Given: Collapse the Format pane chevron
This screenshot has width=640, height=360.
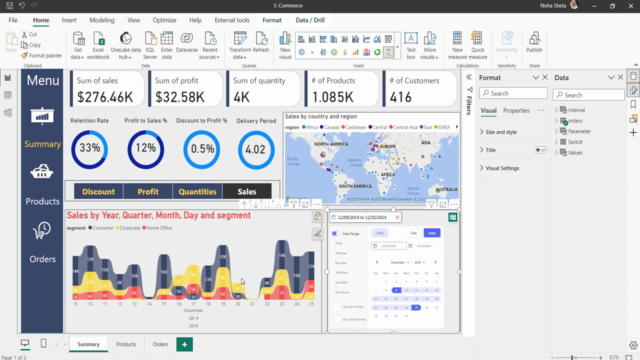Looking at the screenshot, I should tap(536, 78).
